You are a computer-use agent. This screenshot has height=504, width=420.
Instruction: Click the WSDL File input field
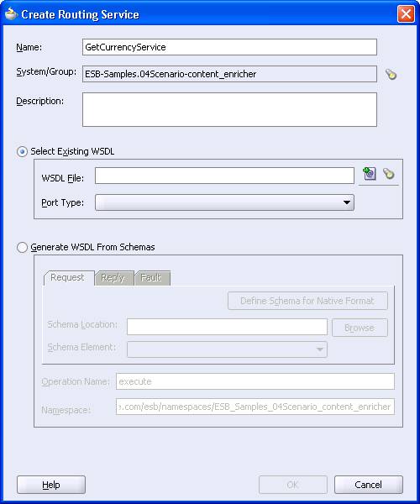coord(224,176)
